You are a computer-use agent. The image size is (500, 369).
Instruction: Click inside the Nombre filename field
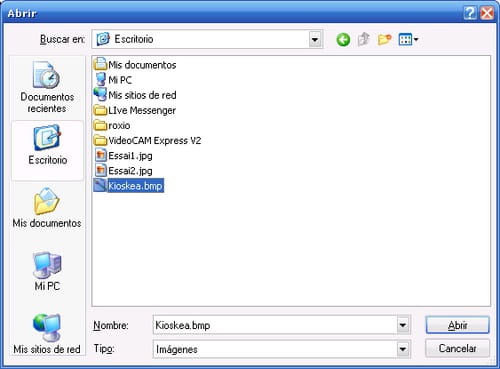tap(275, 325)
